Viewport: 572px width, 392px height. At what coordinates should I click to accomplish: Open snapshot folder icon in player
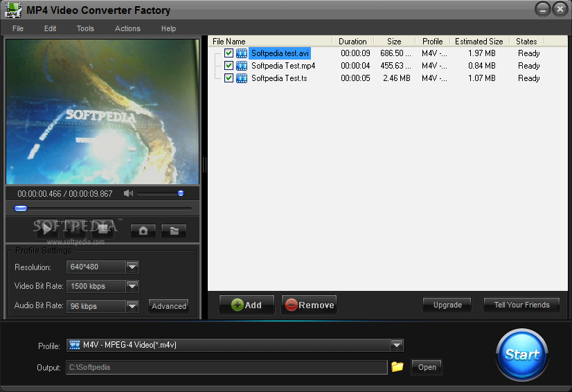174,231
